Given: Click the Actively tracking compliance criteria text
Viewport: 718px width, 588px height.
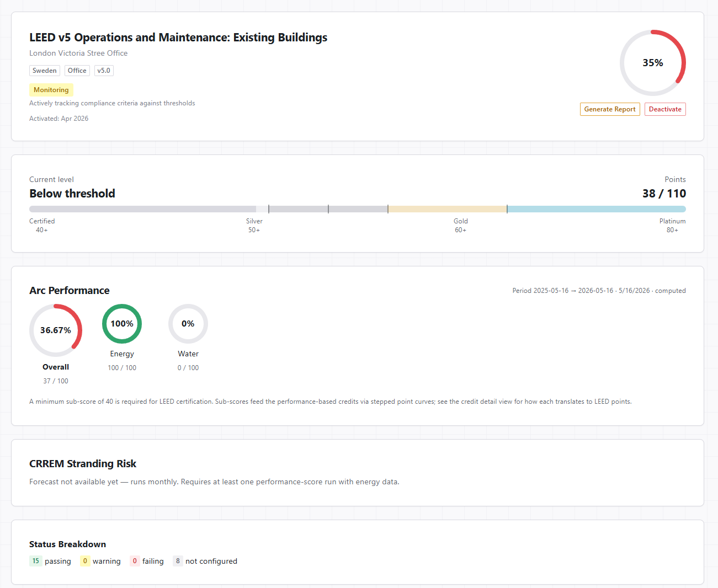Looking at the screenshot, I should [112, 103].
